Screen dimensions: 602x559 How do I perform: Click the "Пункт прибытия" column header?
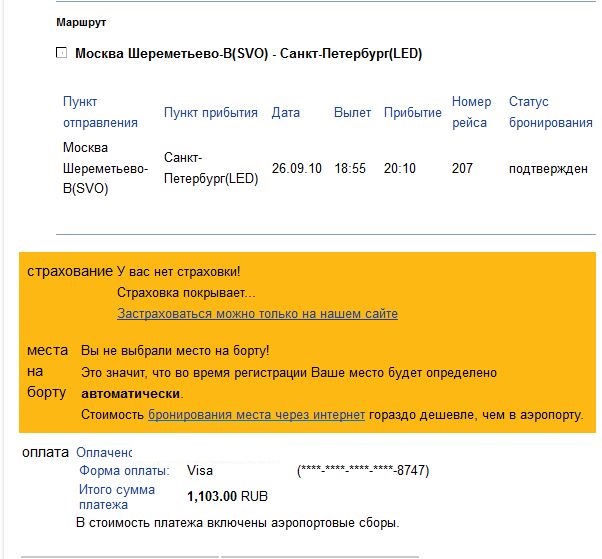coord(211,113)
